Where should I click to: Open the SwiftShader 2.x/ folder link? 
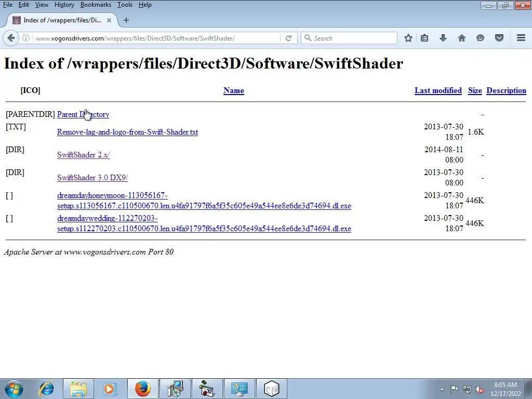click(84, 155)
